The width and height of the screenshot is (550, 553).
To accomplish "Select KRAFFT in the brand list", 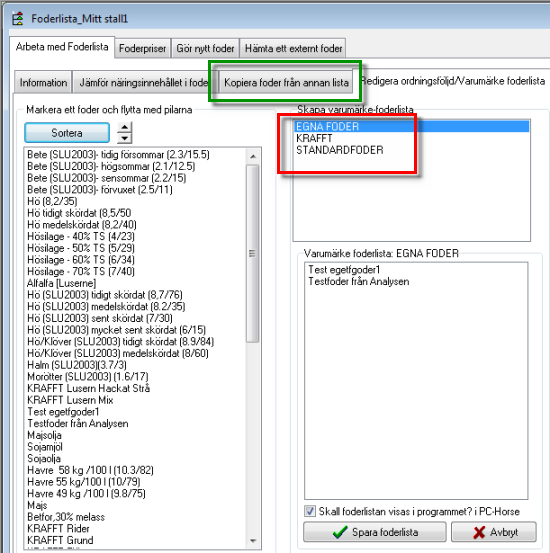I will [x=314, y=138].
